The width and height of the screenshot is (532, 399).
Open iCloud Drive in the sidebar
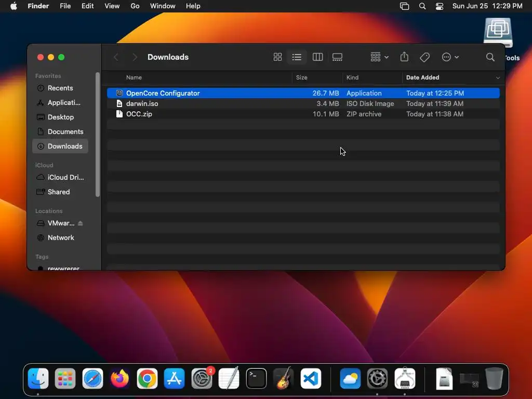pos(60,178)
